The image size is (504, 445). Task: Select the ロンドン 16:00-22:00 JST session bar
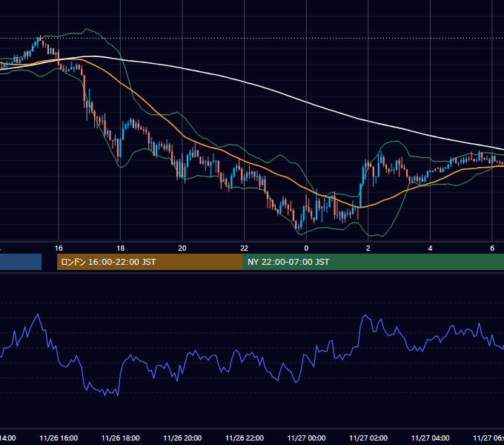tap(150, 262)
